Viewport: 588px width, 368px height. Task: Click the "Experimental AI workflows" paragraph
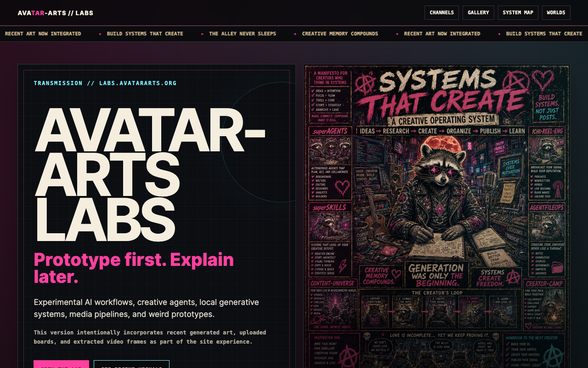coord(146,308)
